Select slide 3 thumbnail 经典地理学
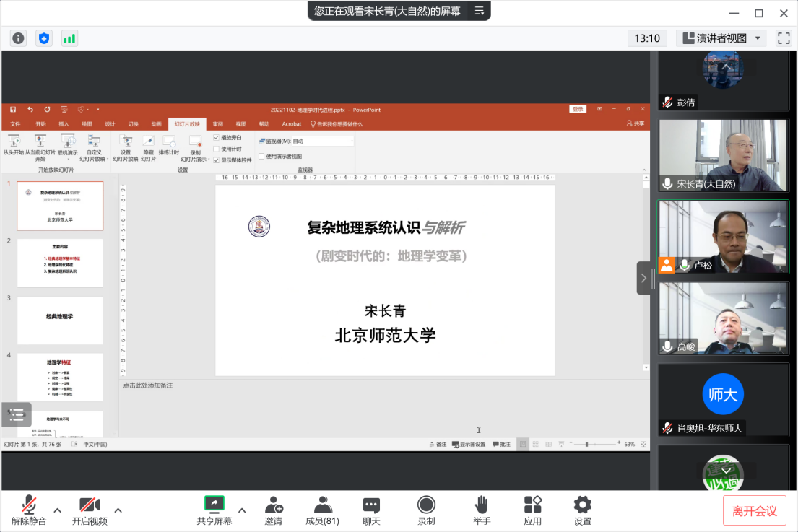798x532 pixels. point(60,320)
